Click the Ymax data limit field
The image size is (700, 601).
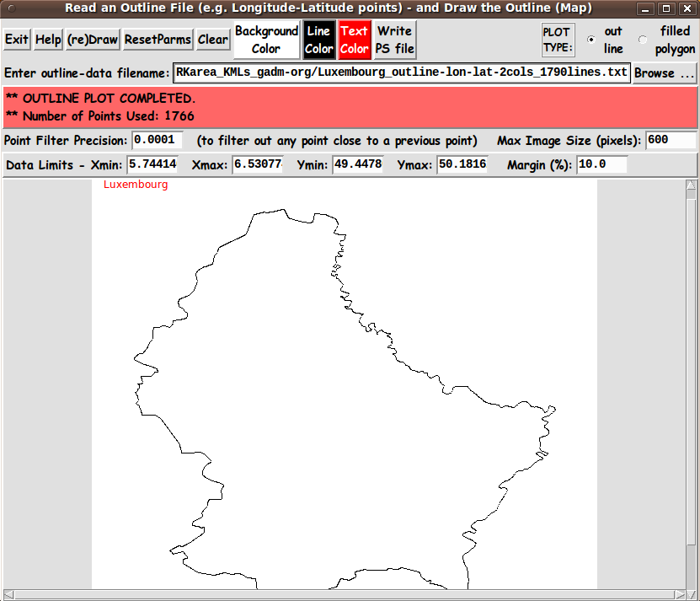pos(462,164)
